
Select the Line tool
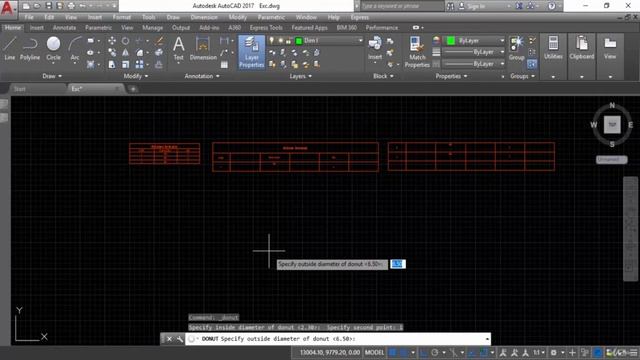tap(9, 49)
